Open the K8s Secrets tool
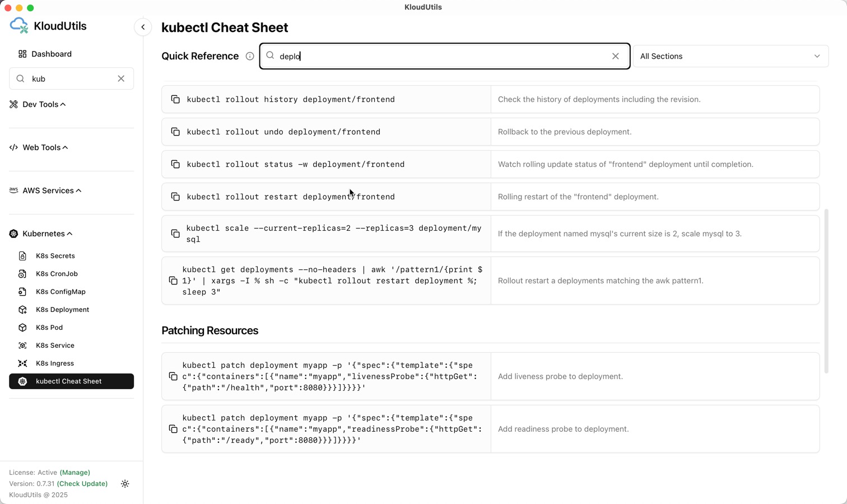This screenshot has height=504, width=847. click(x=55, y=256)
